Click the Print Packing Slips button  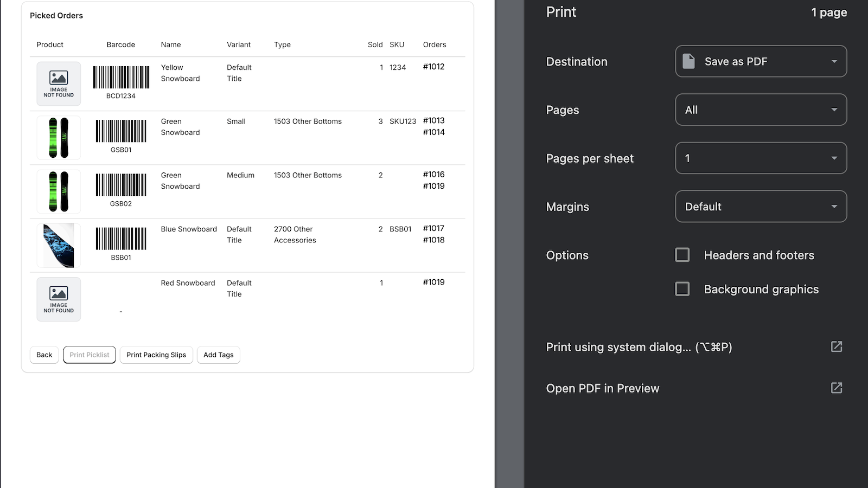pyautogui.click(x=156, y=355)
